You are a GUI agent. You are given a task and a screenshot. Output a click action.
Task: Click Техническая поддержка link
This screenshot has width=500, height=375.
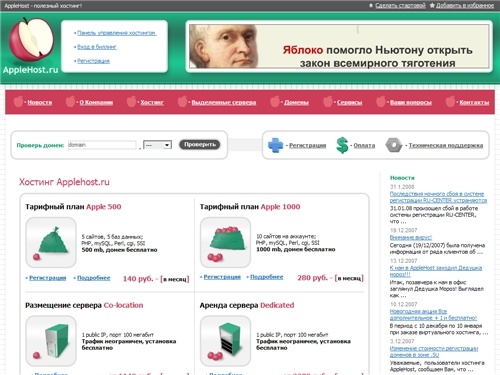point(446,145)
